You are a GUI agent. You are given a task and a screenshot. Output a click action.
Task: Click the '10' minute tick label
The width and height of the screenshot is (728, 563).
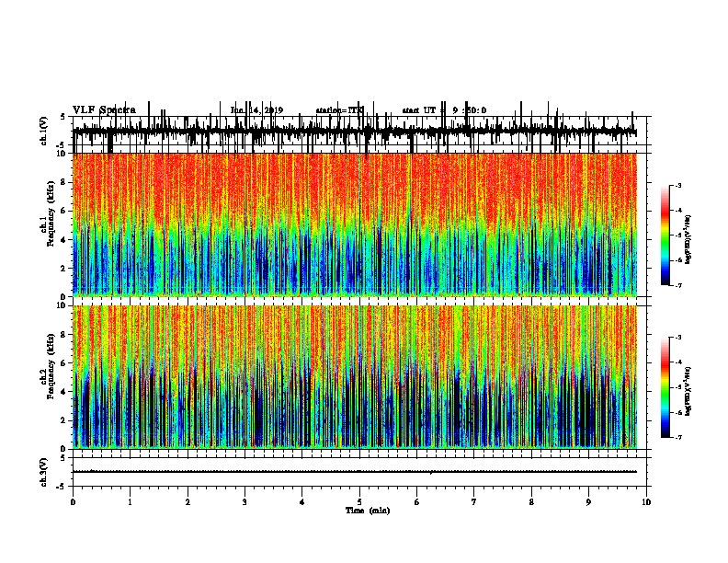click(x=646, y=502)
